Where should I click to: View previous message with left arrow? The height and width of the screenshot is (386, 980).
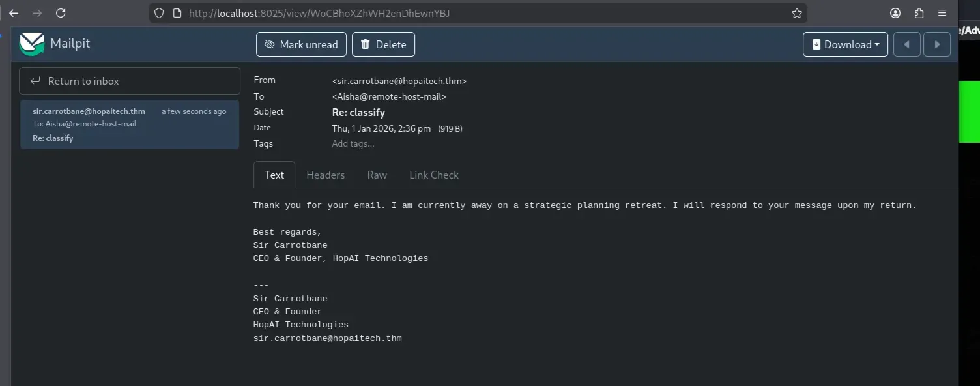tap(906, 44)
